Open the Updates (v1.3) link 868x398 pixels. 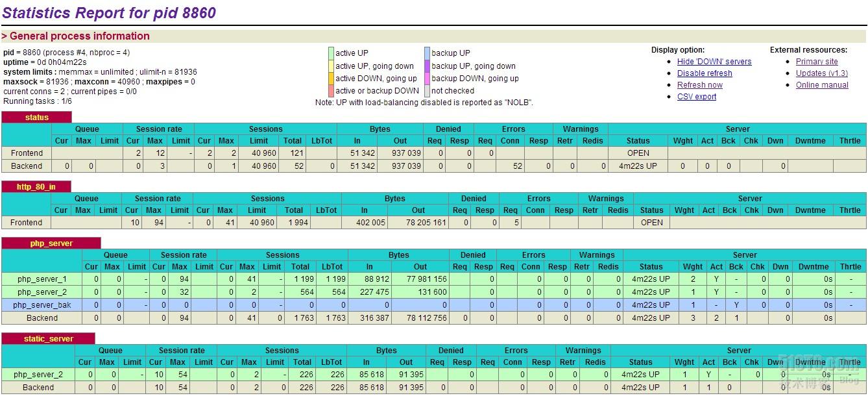tap(822, 73)
